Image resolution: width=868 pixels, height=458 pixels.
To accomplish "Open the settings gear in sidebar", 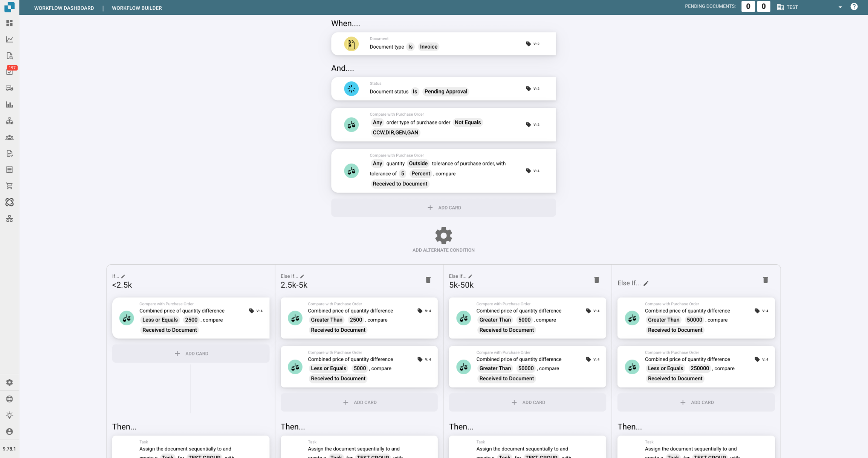I will (9, 382).
